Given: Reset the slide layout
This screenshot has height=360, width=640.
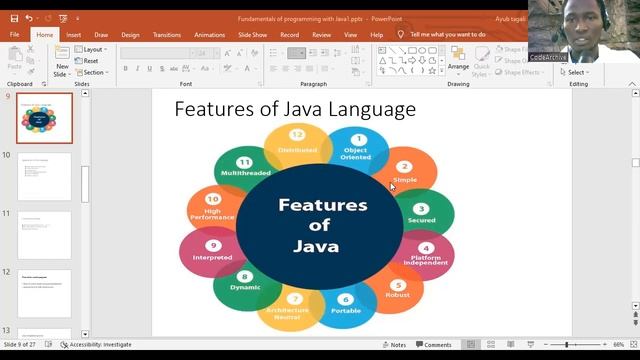Looking at the screenshot, I should pyautogui.click(x=87, y=61).
